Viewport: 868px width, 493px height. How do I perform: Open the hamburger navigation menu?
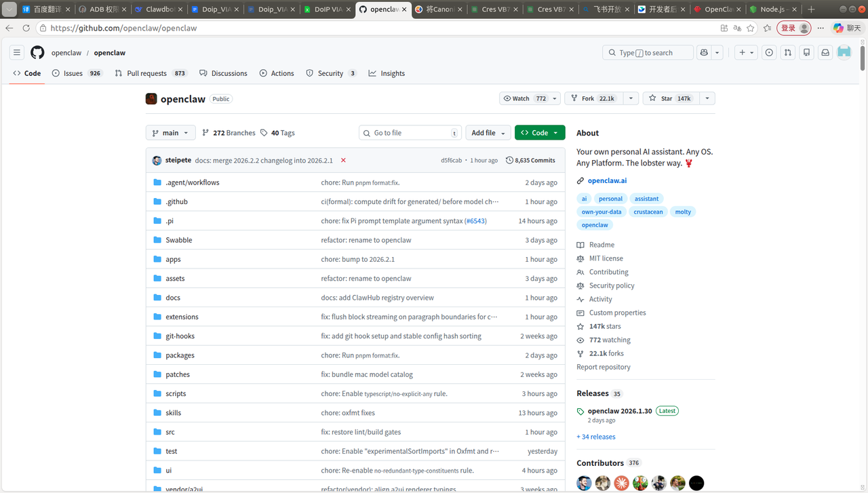point(17,53)
